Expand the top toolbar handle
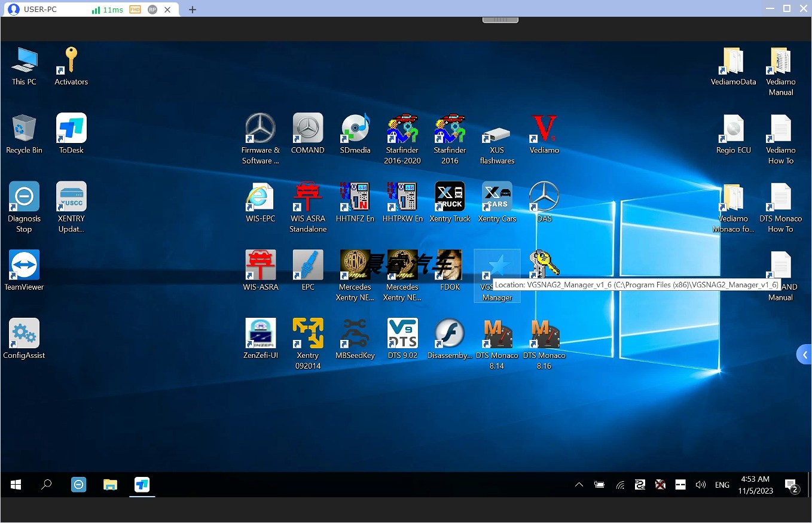812x523 pixels. [x=500, y=19]
